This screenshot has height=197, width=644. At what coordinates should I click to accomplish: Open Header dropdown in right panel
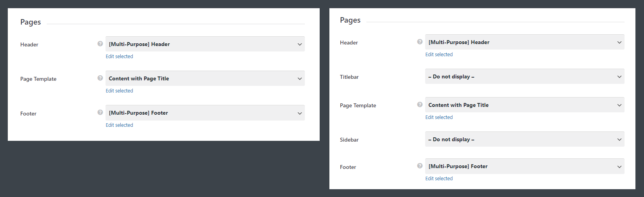coord(525,42)
